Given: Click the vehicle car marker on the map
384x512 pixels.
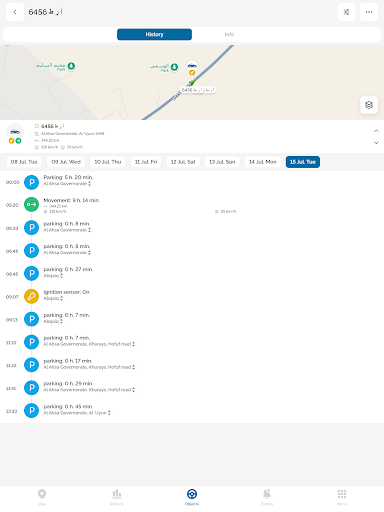Looking at the screenshot, I should [192, 65].
